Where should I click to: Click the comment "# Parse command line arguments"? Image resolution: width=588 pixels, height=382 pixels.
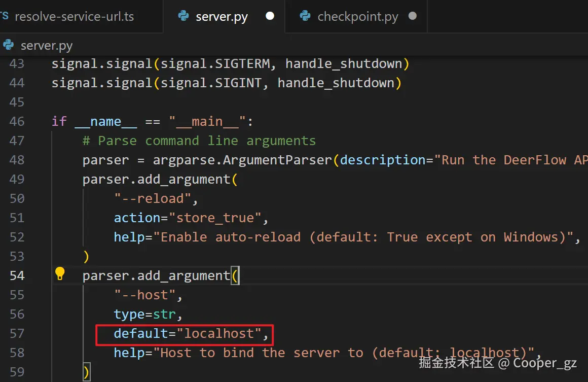pyautogui.click(x=199, y=141)
